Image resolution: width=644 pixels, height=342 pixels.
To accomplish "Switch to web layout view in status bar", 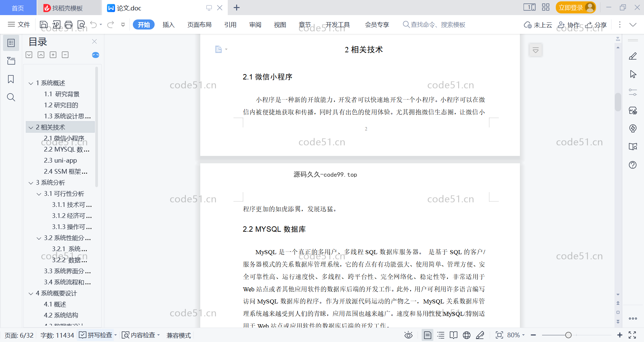I will [467, 335].
